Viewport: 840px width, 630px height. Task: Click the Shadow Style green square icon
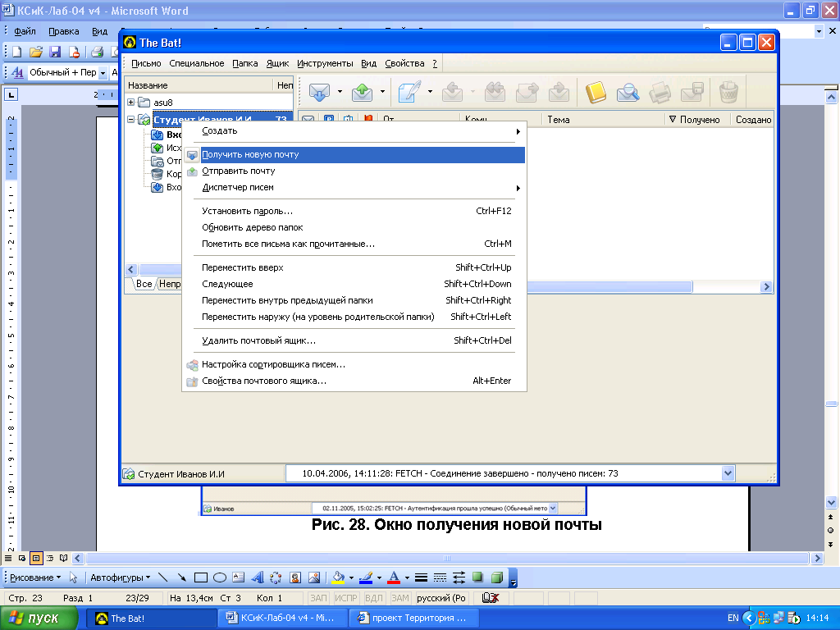pyautogui.click(x=478, y=577)
